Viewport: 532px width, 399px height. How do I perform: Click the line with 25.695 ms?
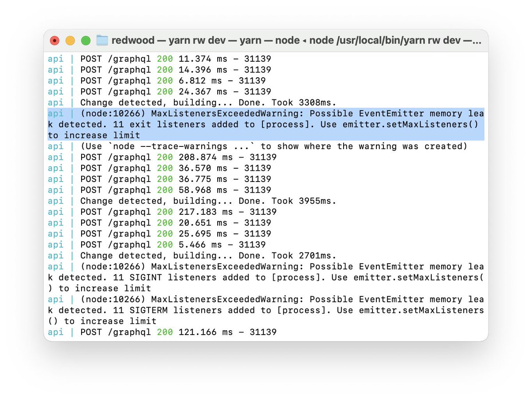160,233
